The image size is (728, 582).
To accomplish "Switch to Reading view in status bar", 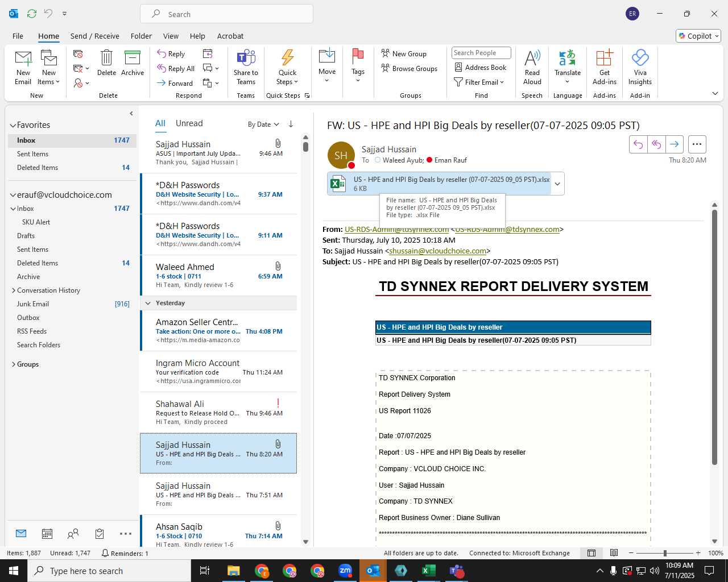I will coord(614,553).
